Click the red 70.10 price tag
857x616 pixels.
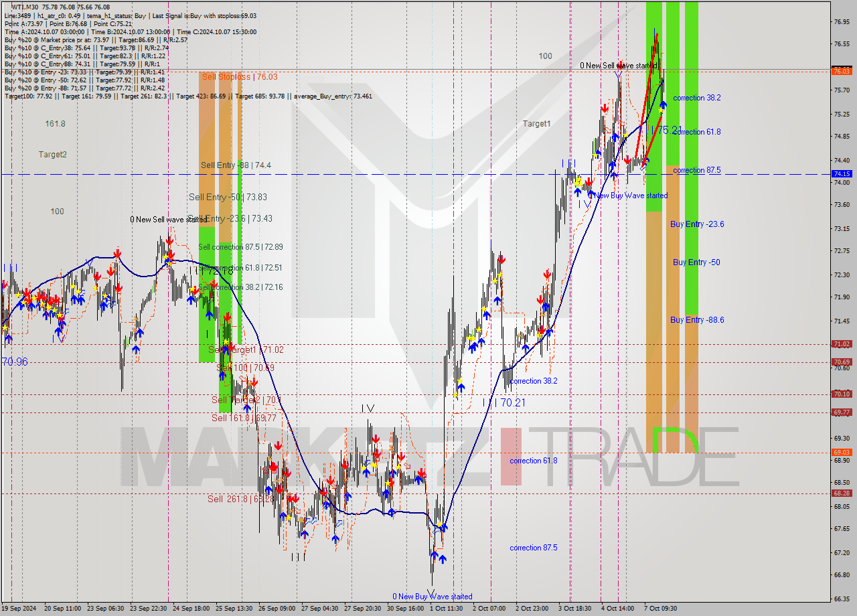coord(842,394)
